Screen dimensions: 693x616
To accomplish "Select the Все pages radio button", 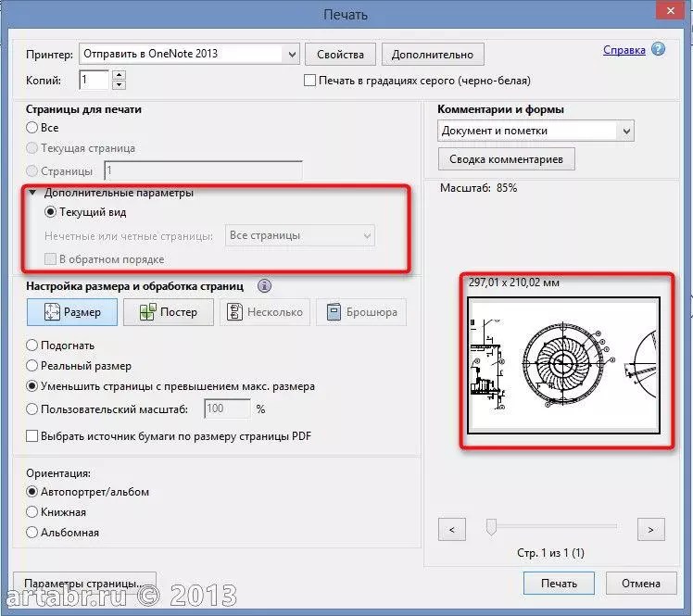I will click(x=33, y=128).
